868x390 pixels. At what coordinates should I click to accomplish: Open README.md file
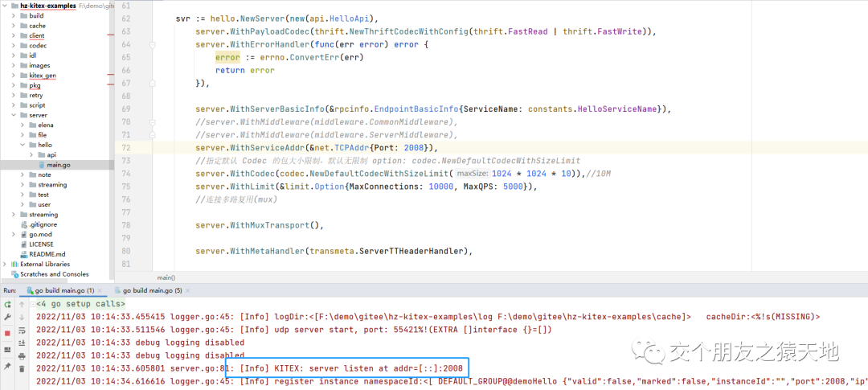tap(47, 254)
